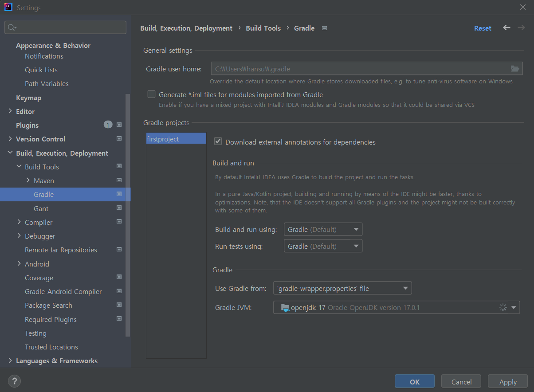534x392 pixels.
Task: Click the openjdk-17 folder icon in Gradle JVM
Action: [x=285, y=307]
